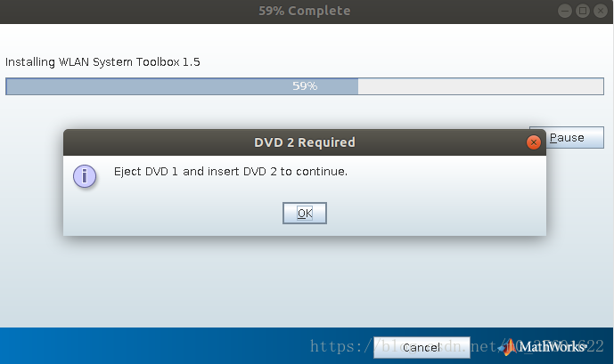Image resolution: width=614 pixels, height=364 pixels.
Task: Click the blue footer banner area
Action: (x=184, y=345)
